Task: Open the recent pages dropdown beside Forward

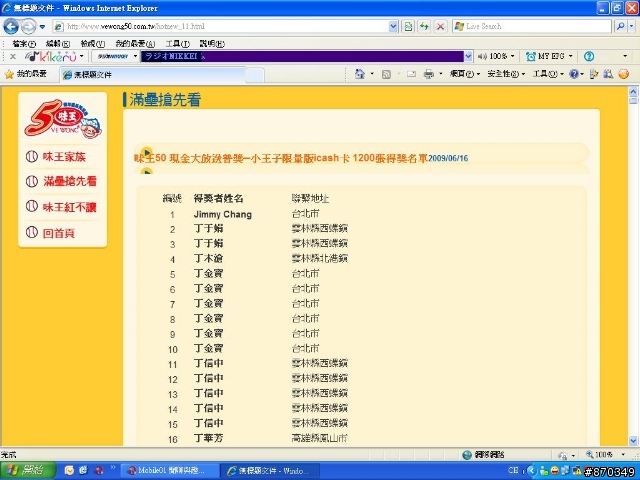Action: (42, 27)
